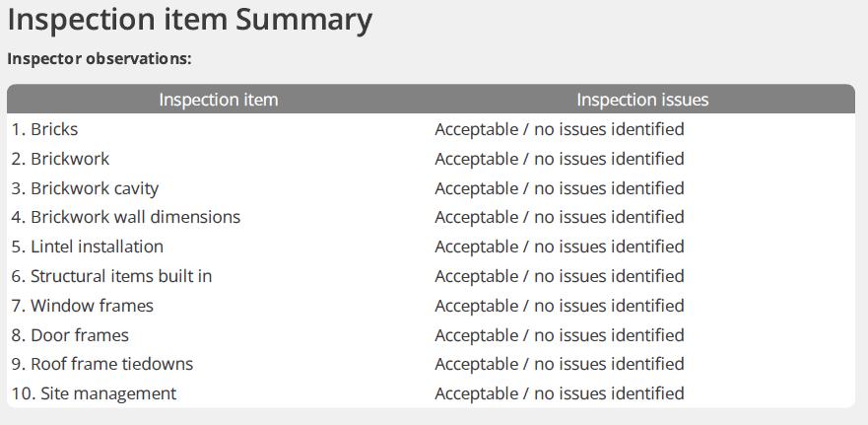Click 9. Roof frame tiedowns item
The height and width of the screenshot is (425, 868).
(101, 364)
